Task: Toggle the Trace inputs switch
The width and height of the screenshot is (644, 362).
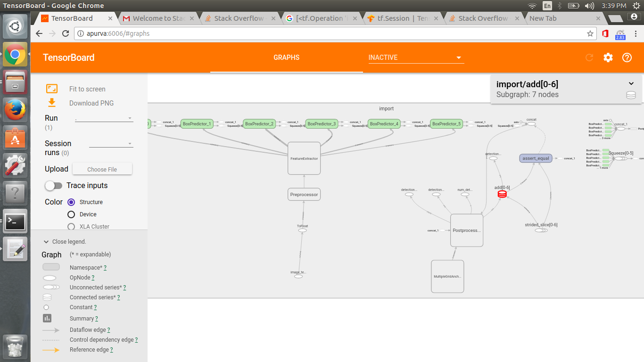Action: tap(53, 186)
